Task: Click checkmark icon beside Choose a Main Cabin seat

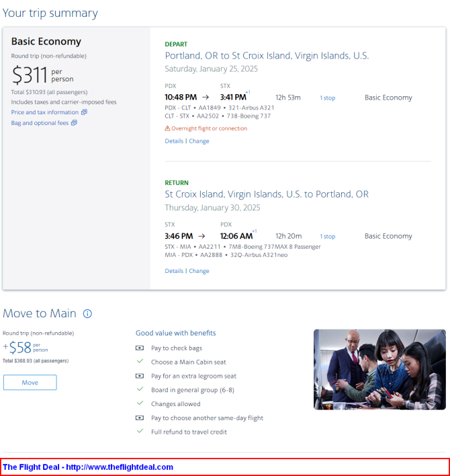Action: click(140, 361)
